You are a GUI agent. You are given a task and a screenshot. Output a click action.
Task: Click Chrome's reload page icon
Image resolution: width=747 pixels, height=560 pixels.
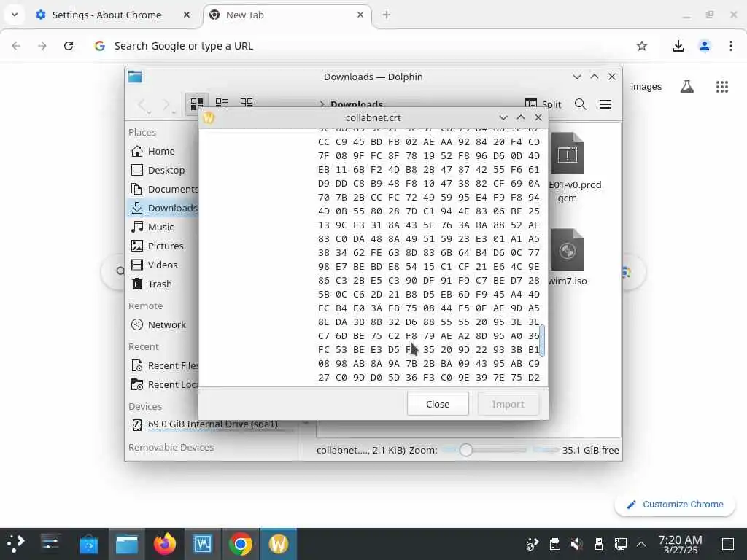point(69,46)
